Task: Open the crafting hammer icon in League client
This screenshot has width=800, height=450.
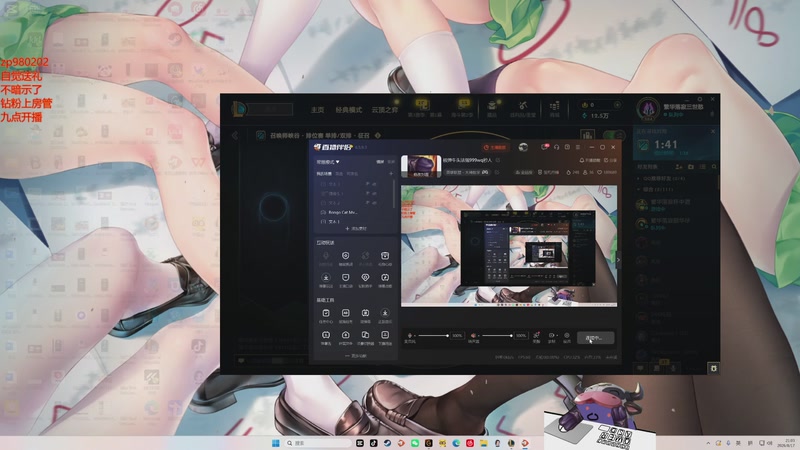Action: tap(522, 106)
